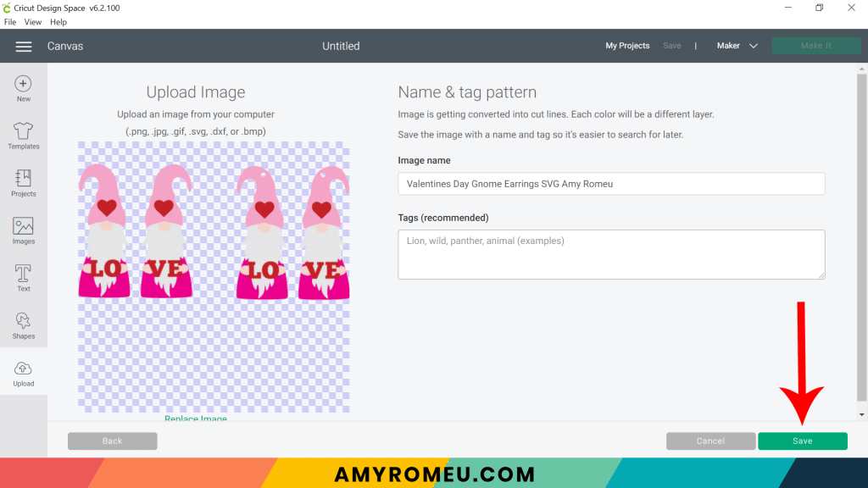The image size is (868, 488).
Task: Open My Projects in header
Action: point(627,46)
